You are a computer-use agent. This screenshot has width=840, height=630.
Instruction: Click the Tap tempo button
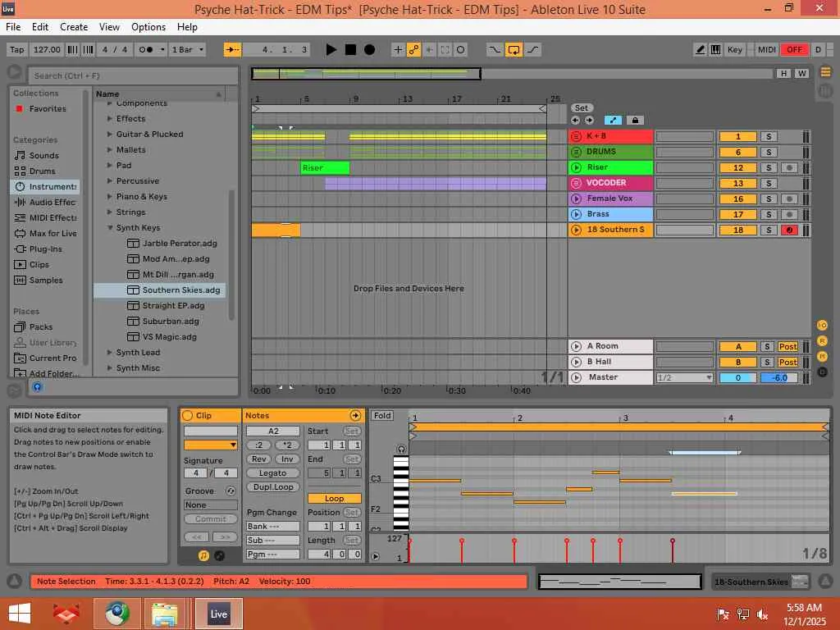(17, 50)
